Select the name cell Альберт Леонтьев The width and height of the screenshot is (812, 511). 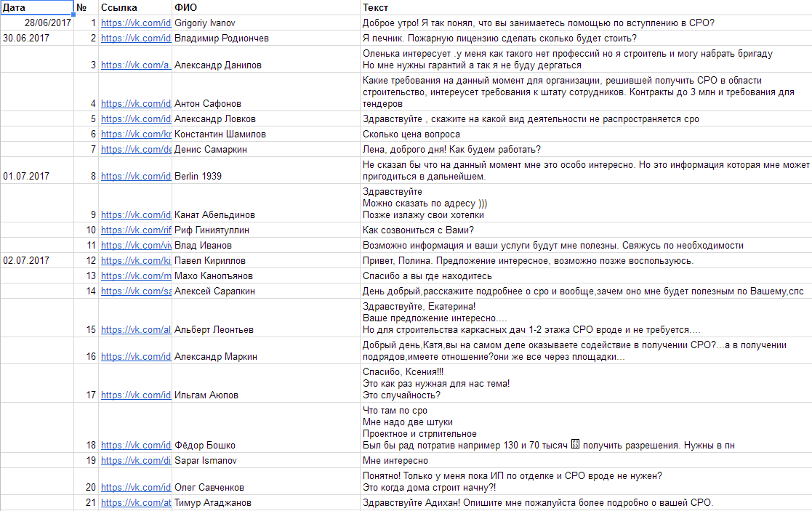(x=266, y=318)
